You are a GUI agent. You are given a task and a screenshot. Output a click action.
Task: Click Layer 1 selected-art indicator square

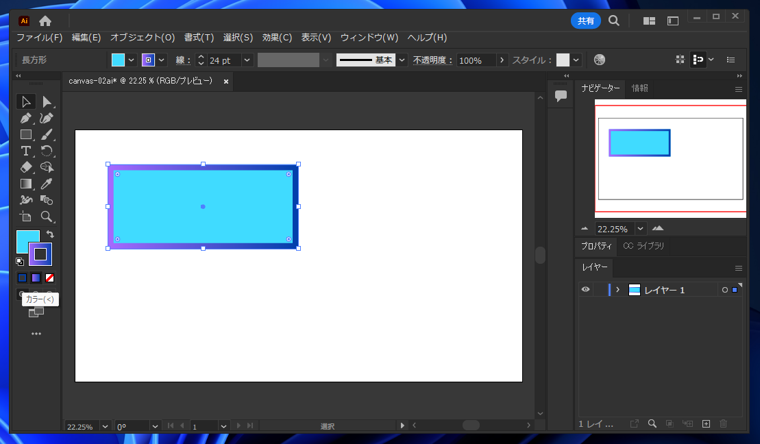pos(735,290)
